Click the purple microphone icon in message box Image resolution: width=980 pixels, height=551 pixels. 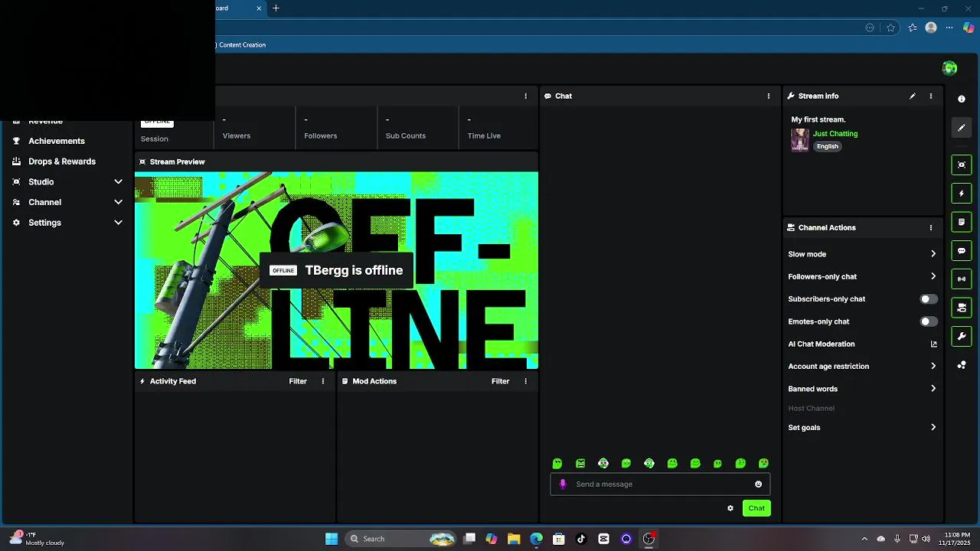pyautogui.click(x=563, y=484)
